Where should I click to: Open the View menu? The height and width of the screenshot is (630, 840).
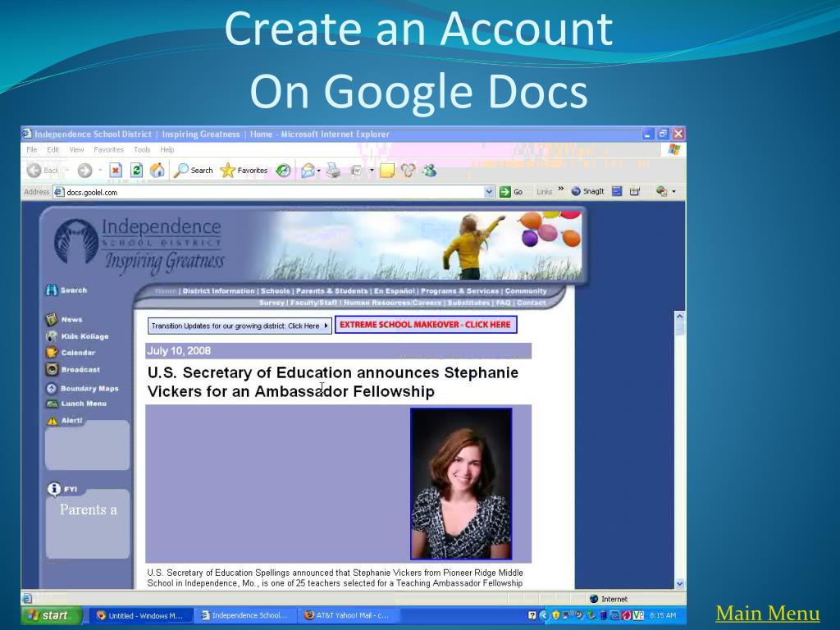(76, 149)
